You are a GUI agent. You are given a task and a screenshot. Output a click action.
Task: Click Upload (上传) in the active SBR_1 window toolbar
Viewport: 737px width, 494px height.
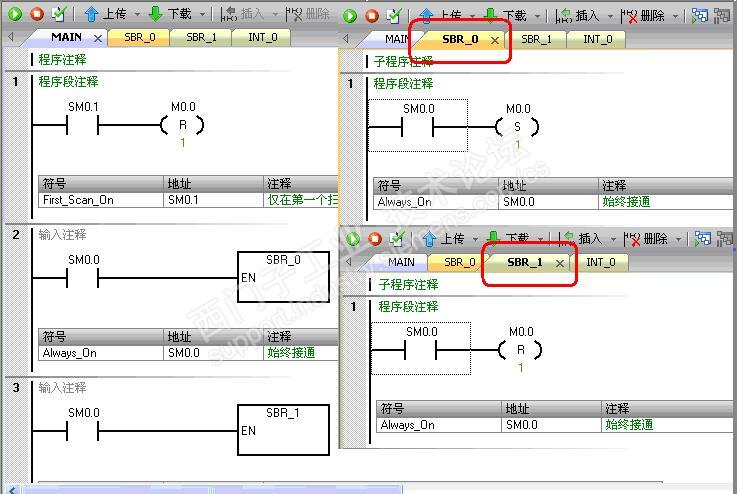[x=443, y=239]
